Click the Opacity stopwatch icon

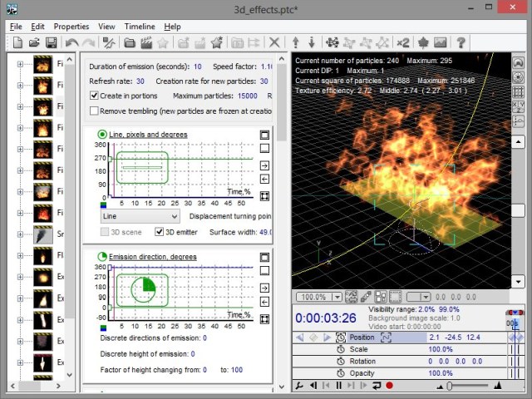340,373
